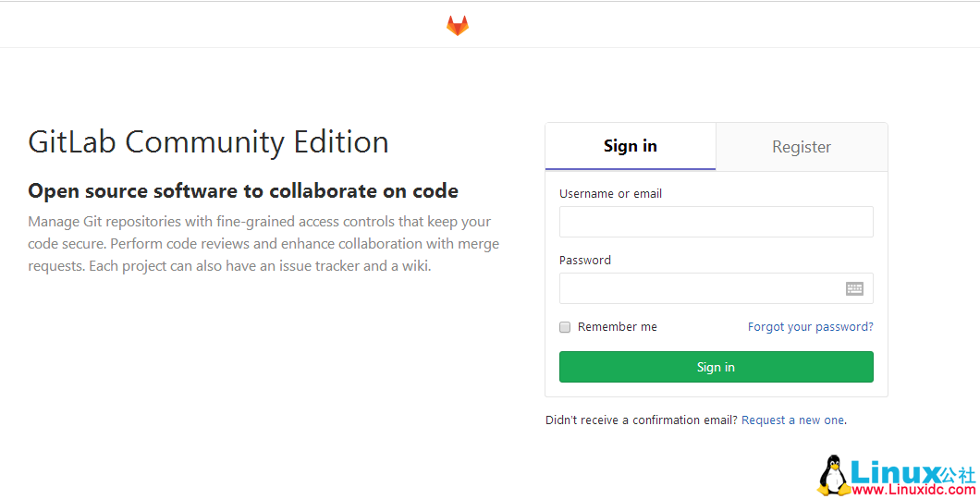Click the Password field label
This screenshot has width=980, height=499.
click(585, 261)
